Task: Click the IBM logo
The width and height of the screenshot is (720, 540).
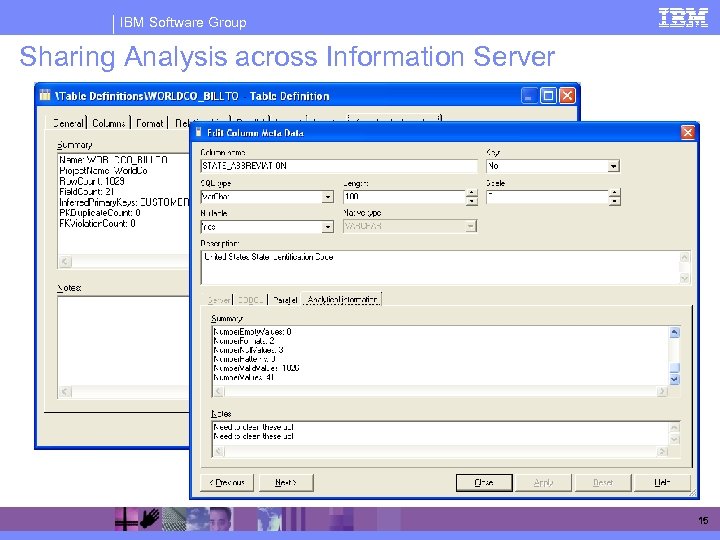Action: pyautogui.click(x=683, y=18)
